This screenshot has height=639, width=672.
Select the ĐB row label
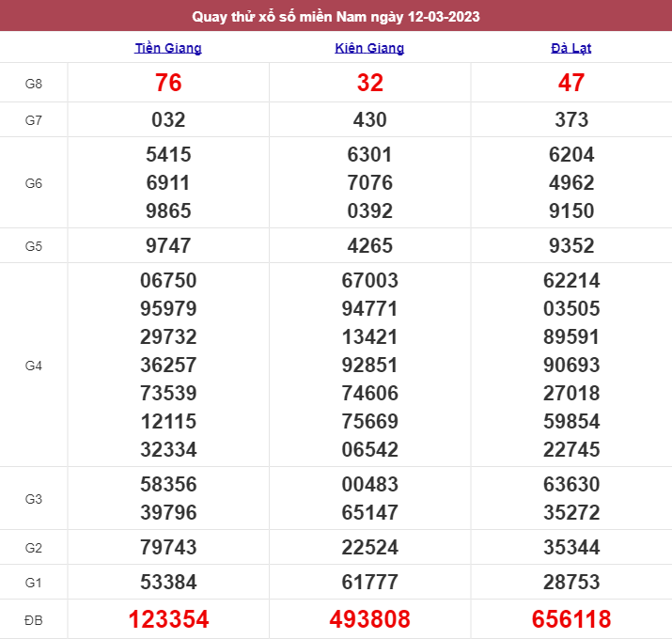pos(34,620)
